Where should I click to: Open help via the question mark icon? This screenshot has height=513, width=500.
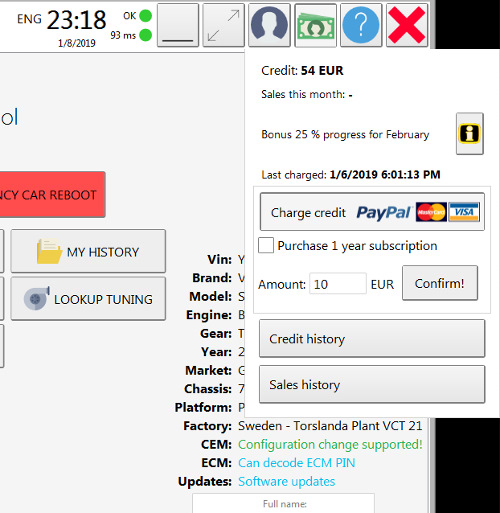point(361,25)
